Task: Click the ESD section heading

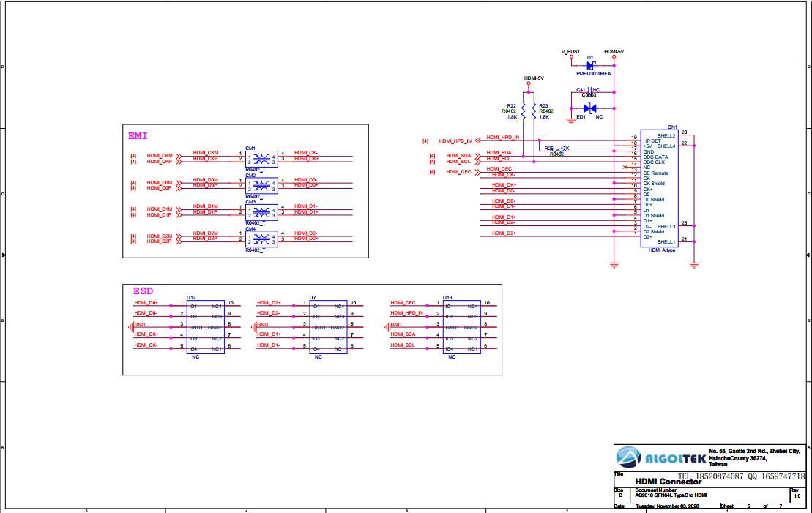Action: click(144, 291)
